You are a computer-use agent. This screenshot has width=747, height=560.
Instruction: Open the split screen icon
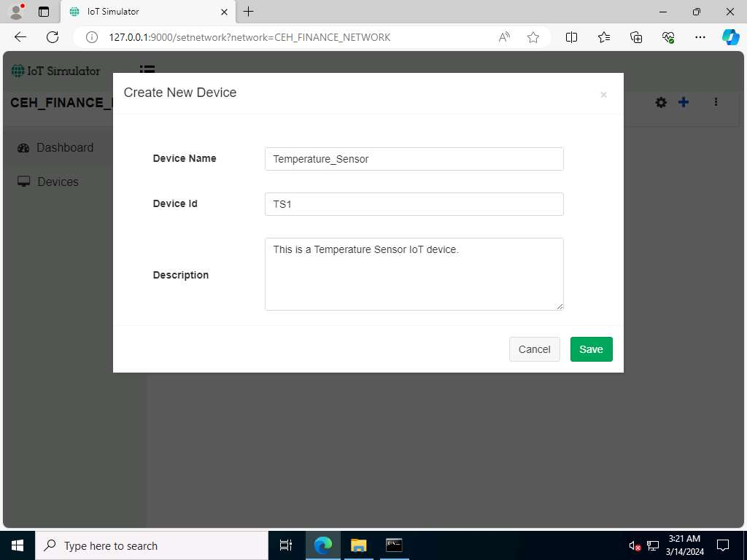point(572,37)
